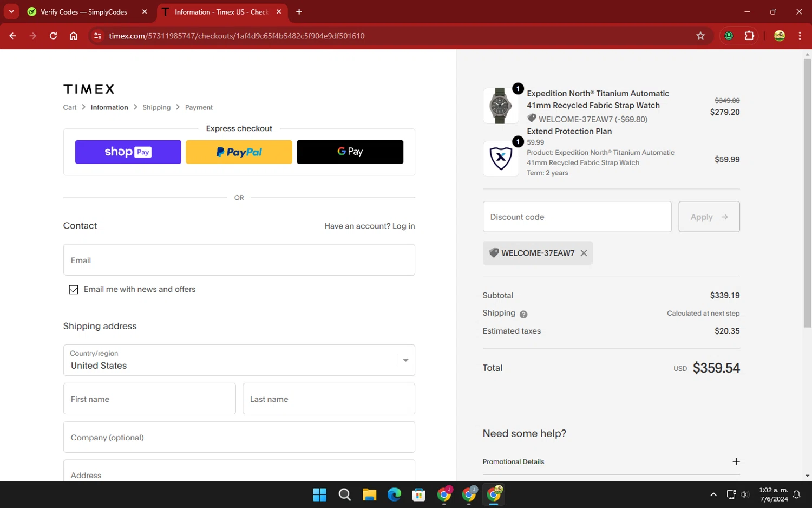Image resolution: width=812 pixels, height=508 pixels.
Task: Go to Cart in the breadcrumb
Action: tap(70, 107)
